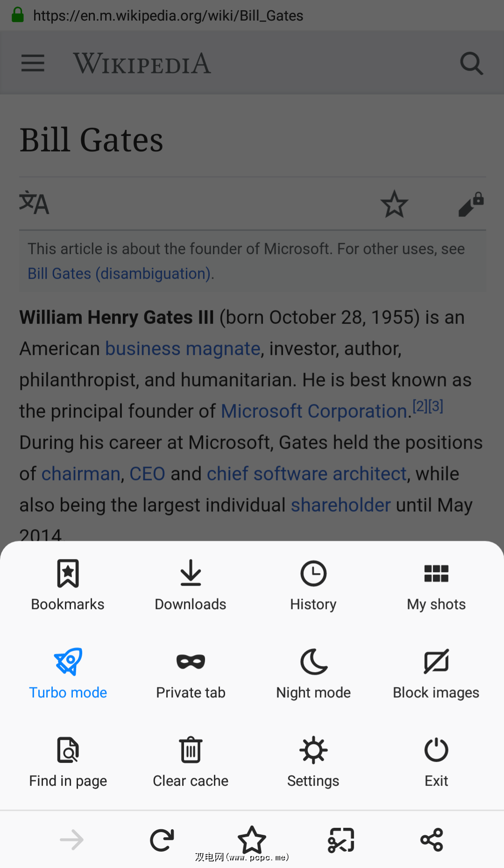Screen dimensions: 504x868
Task: Go forward with the arrow button
Action: (x=72, y=840)
